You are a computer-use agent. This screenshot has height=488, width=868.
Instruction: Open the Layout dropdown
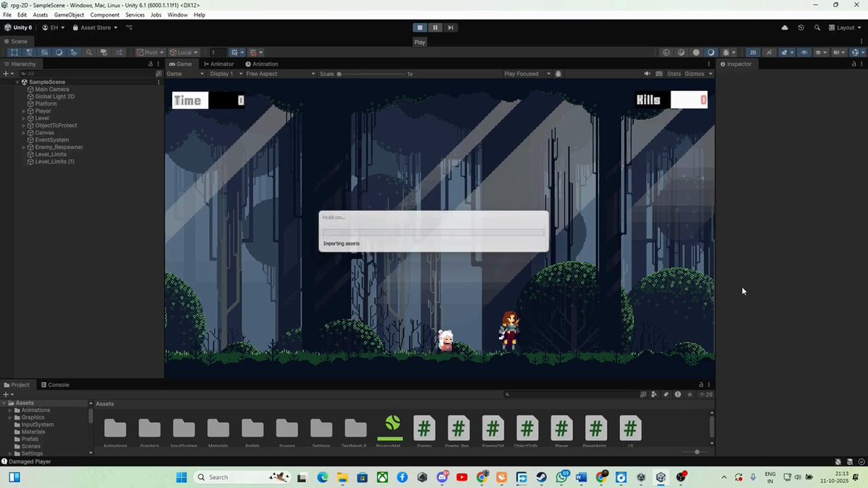(x=845, y=27)
